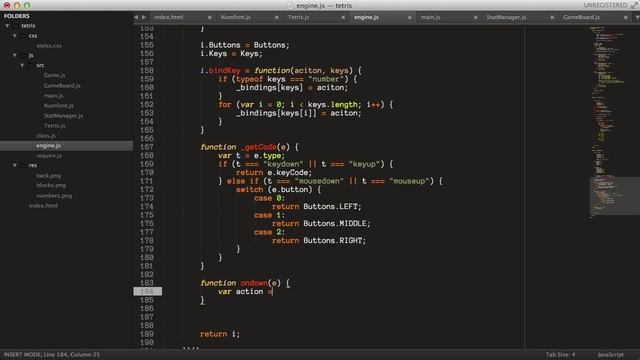The image size is (640, 360).
Task: Close the StatManager.js tab
Action: tap(552, 18)
